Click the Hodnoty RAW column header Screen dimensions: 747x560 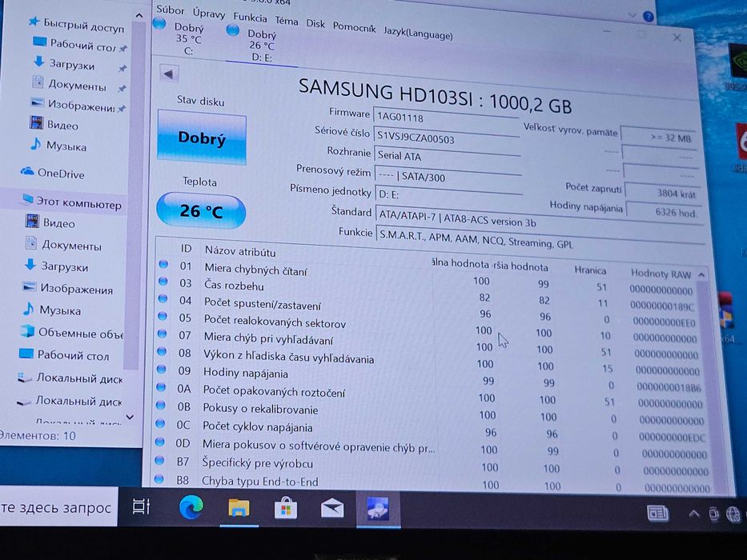(661, 274)
